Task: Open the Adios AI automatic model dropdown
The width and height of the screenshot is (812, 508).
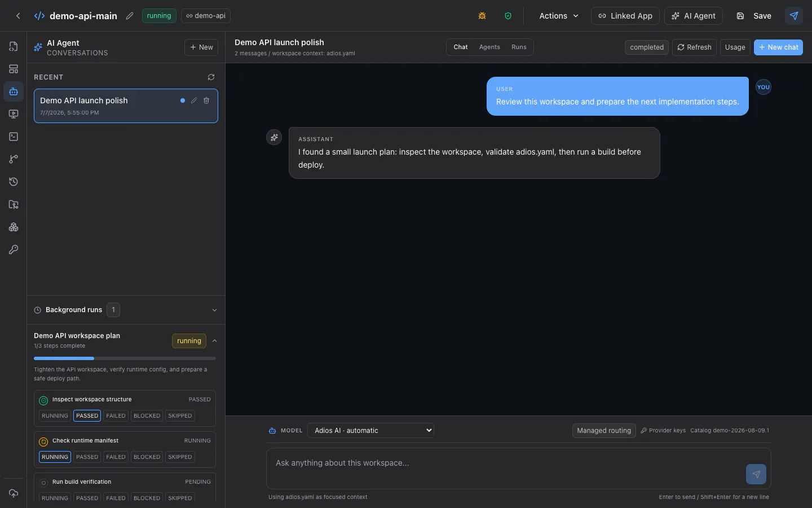Action: (x=370, y=431)
